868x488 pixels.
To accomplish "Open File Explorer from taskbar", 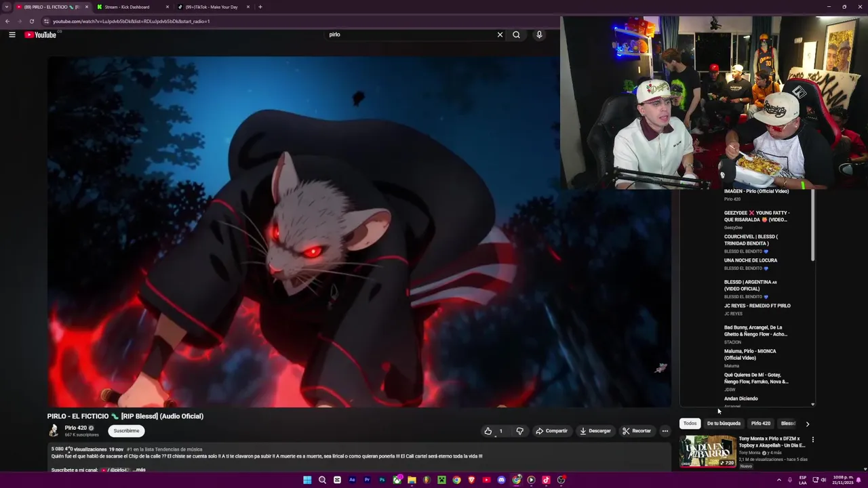I will [x=412, y=480].
